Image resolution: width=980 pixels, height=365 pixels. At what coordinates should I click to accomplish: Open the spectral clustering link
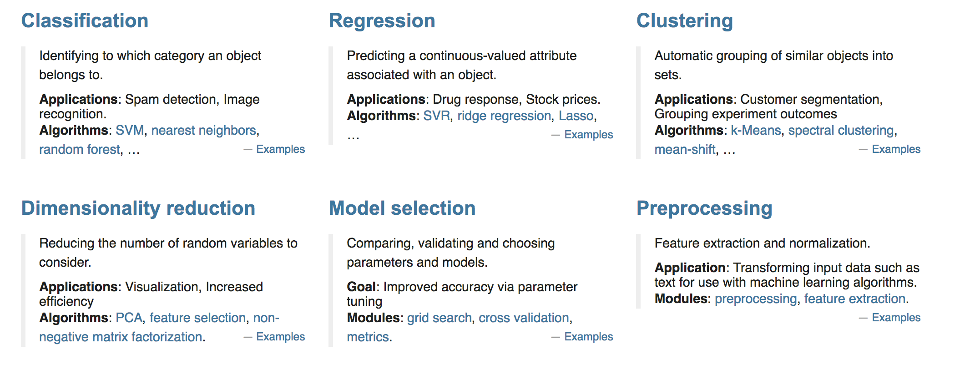click(841, 131)
